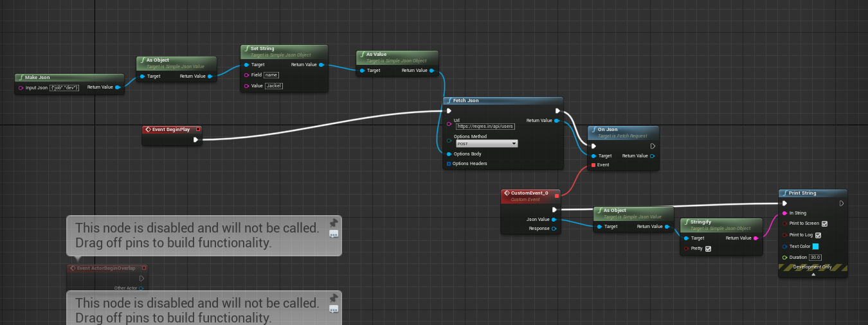This screenshot has height=325, width=868.
Task: Click ActorBeginOverlap's hollow exec output pin
Action: click(141, 278)
